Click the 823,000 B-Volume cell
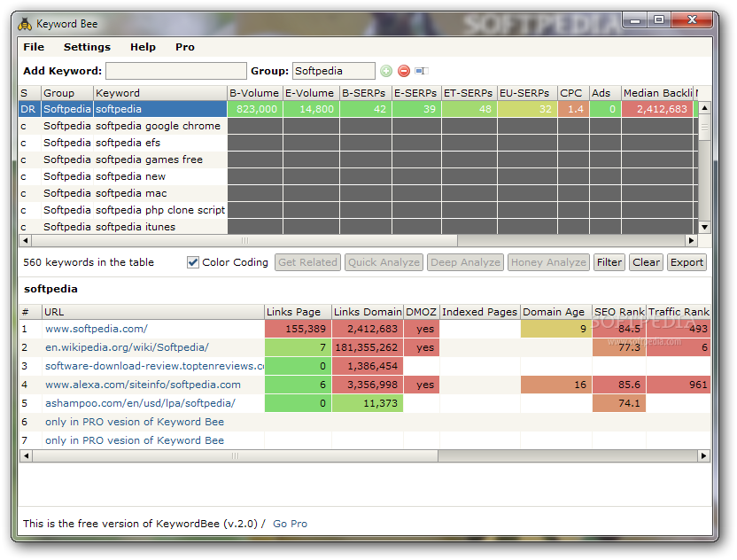The width and height of the screenshot is (737, 560). (x=255, y=109)
